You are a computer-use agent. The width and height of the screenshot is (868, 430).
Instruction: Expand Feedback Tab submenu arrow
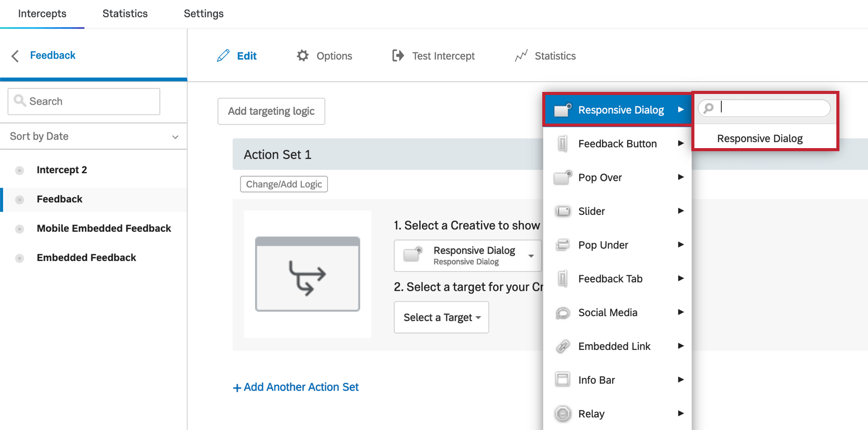coord(681,278)
